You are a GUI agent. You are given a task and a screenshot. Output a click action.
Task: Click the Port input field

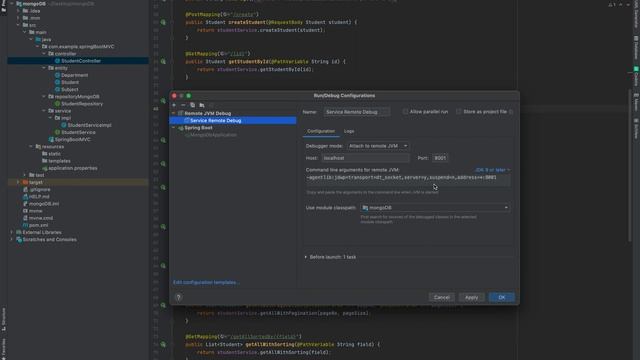[x=440, y=158]
